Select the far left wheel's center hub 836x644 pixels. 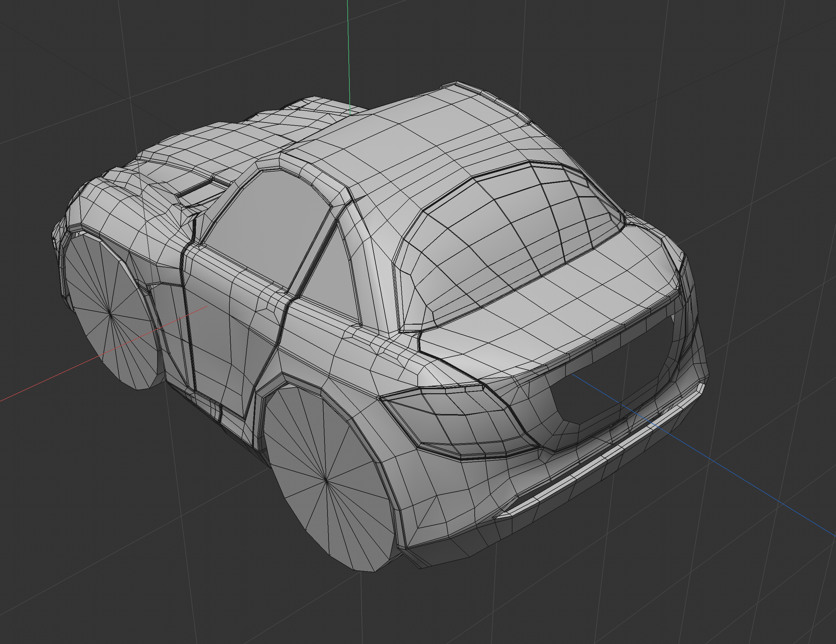pos(110,314)
